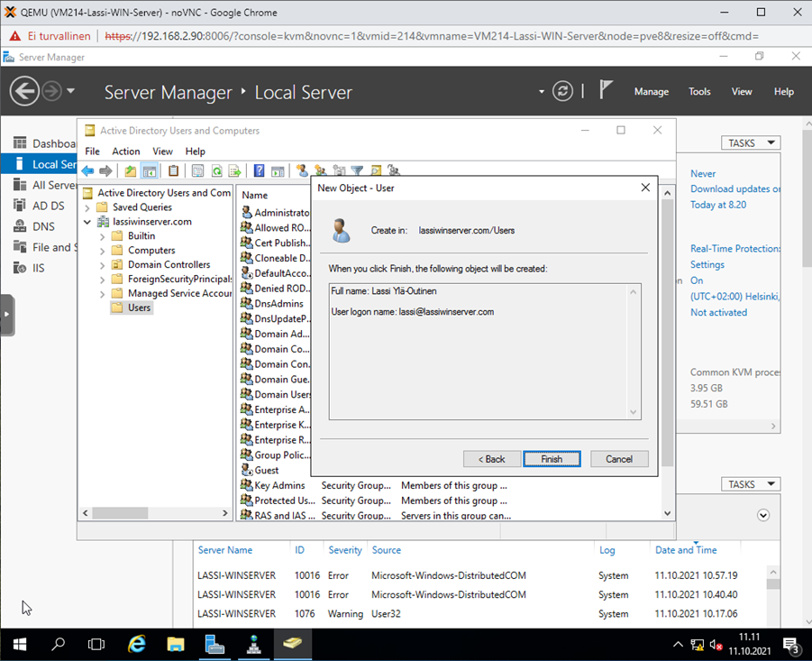Click the Create new user toolbar icon

tap(302, 170)
